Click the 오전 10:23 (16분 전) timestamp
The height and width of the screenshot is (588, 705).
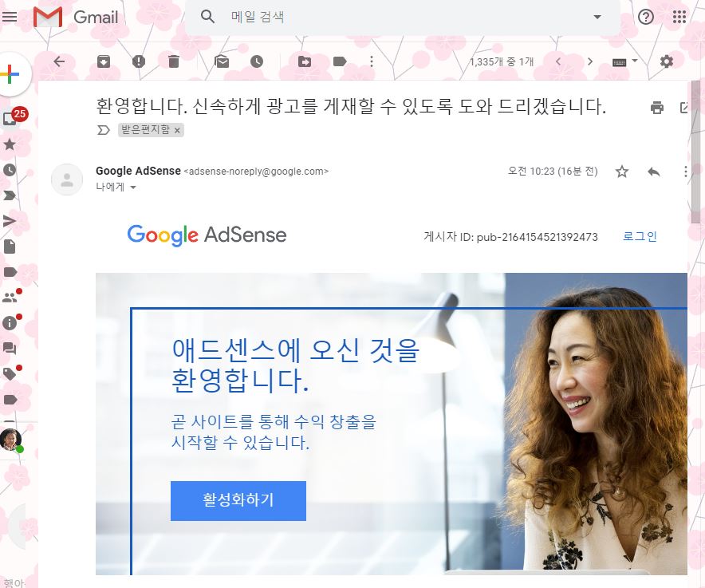tap(553, 171)
